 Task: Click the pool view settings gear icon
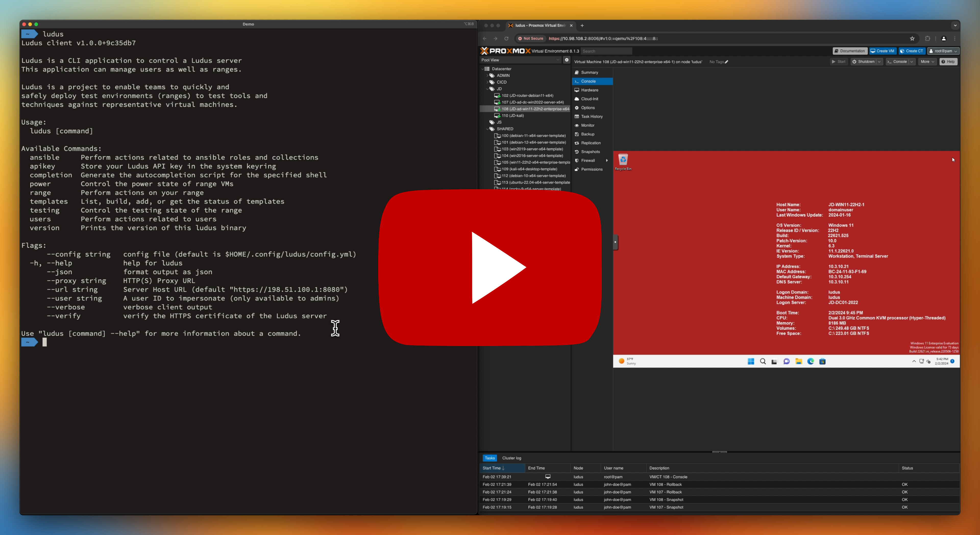click(567, 60)
